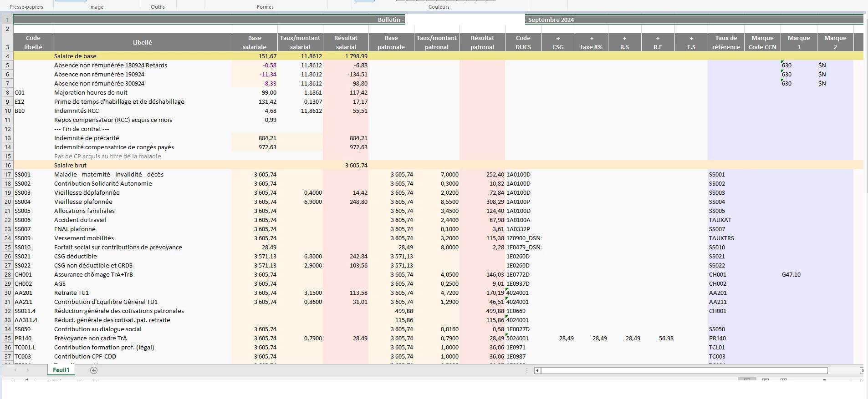Image resolution: width=868 pixels, height=399 pixels.
Task: Click the previous sheet navigation arrow
Action: click(x=15, y=370)
